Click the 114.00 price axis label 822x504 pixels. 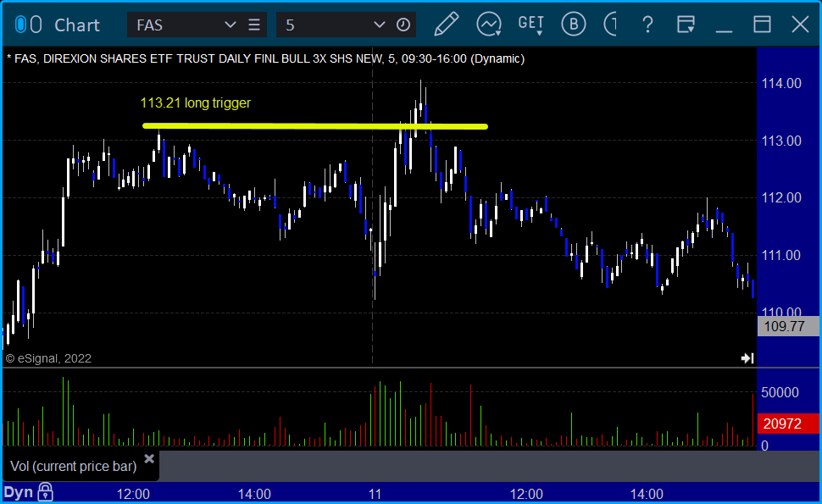point(781,83)
